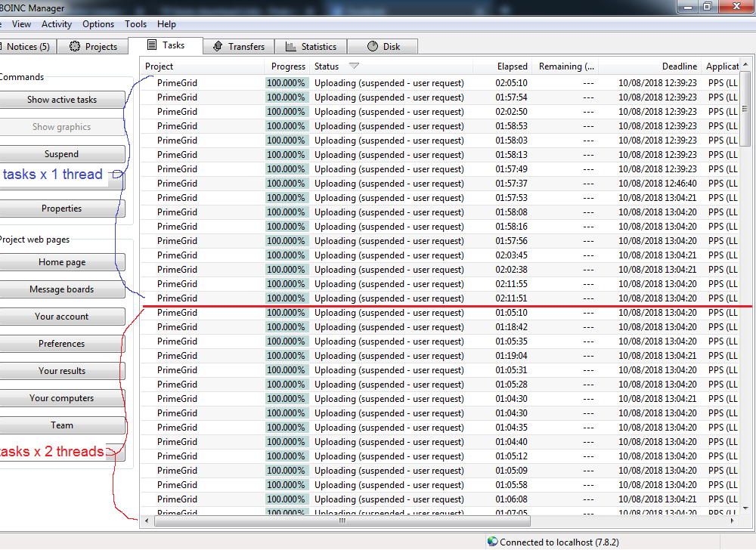Select the task with elapsed 01:05:58
The height and width of the screenshot is (550, 756).
[x=440, y=485]
